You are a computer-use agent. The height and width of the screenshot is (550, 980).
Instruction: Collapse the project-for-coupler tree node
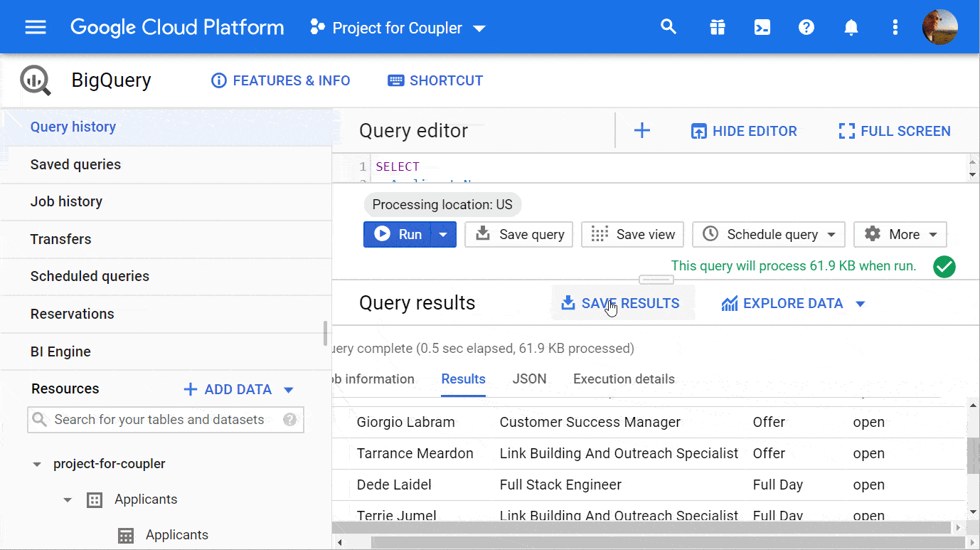[x=37, y=463]
